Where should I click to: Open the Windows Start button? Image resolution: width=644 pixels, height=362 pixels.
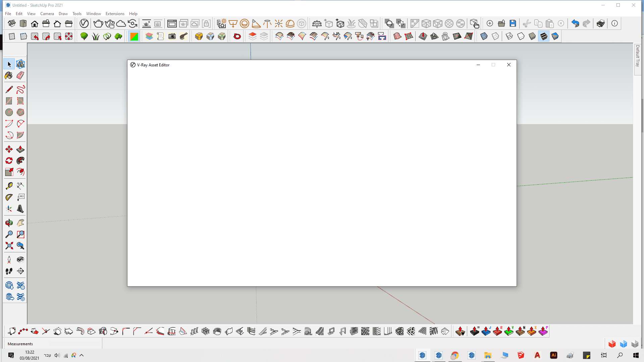(636, 355)
